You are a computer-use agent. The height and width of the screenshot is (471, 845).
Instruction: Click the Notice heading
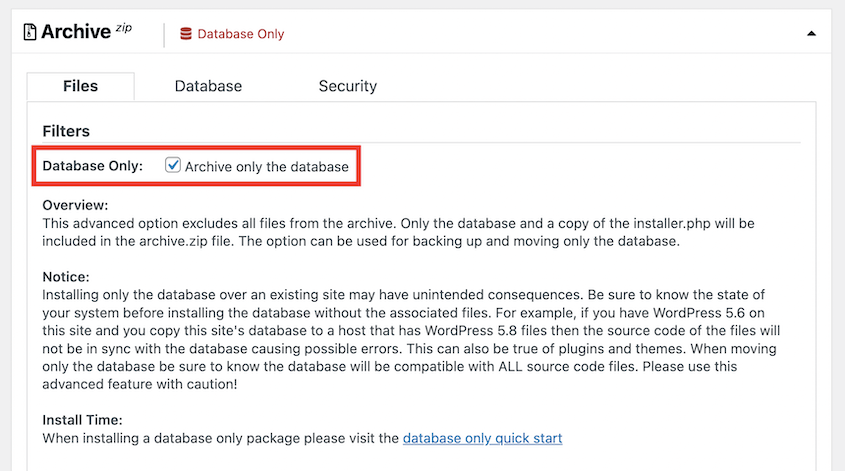point(66,277)
